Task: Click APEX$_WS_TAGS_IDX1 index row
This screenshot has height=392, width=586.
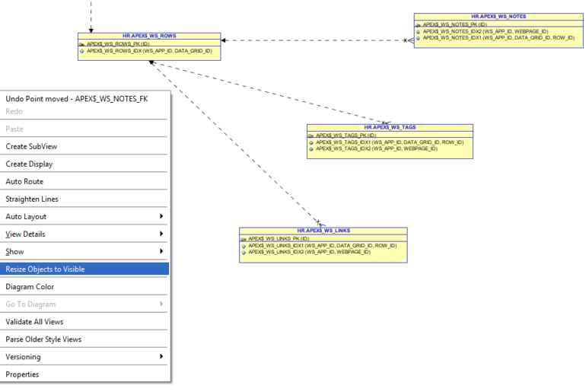Action: [x=390, y=142]
